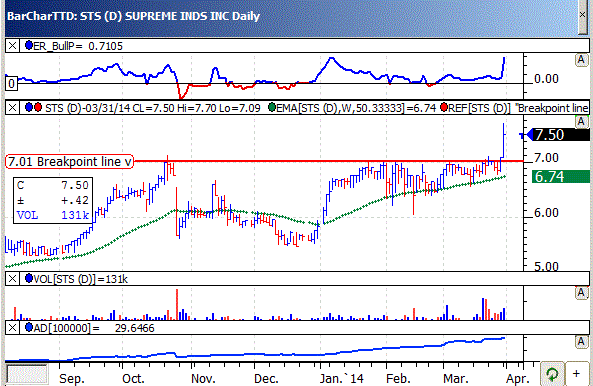The height and width of the screenshot is (386, 593).
Task: Click the +.42 change value in data box
Action: pyautogui.click(x=75, y=200)
